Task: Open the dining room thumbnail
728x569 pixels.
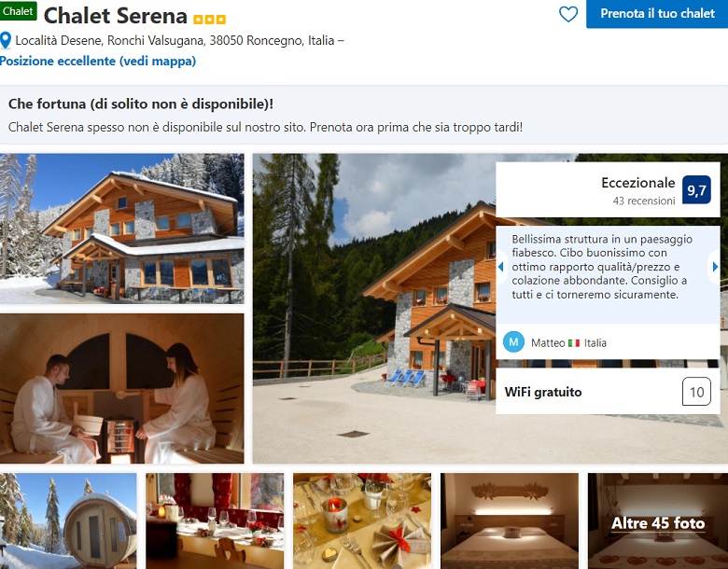Action: (x=215, y=521)
